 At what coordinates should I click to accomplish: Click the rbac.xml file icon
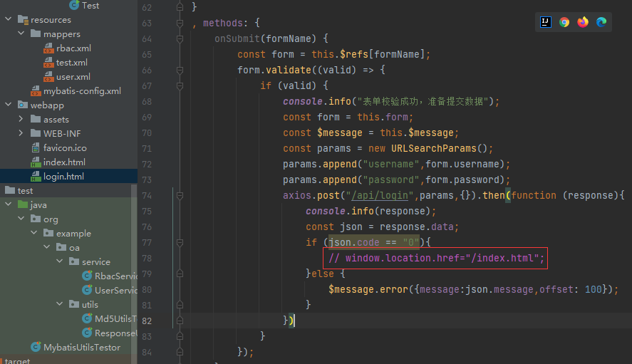[48, 48]
